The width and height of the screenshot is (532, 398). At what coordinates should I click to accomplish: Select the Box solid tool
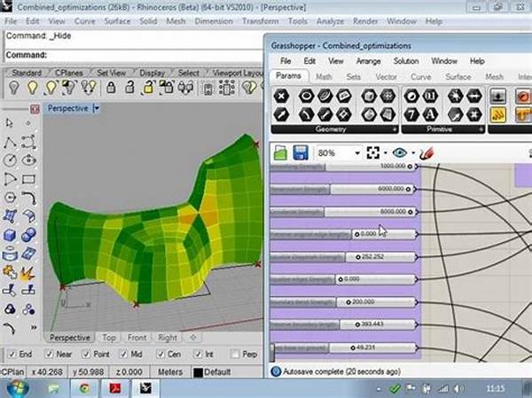pos(10,235)
